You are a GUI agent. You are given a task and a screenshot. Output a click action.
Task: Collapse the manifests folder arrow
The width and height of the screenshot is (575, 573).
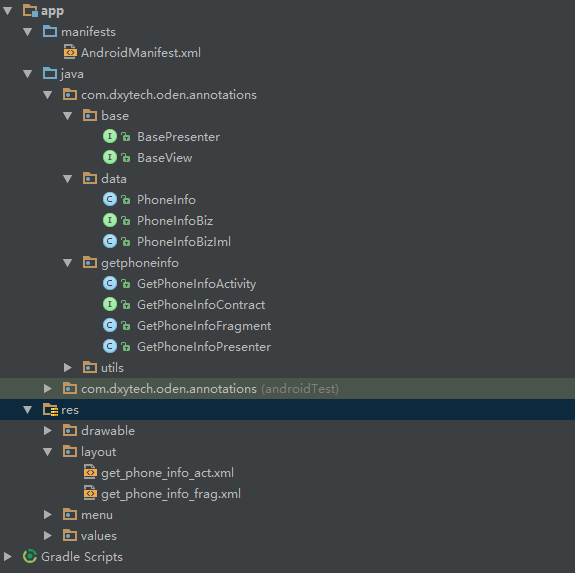click(x=28, y=32)
